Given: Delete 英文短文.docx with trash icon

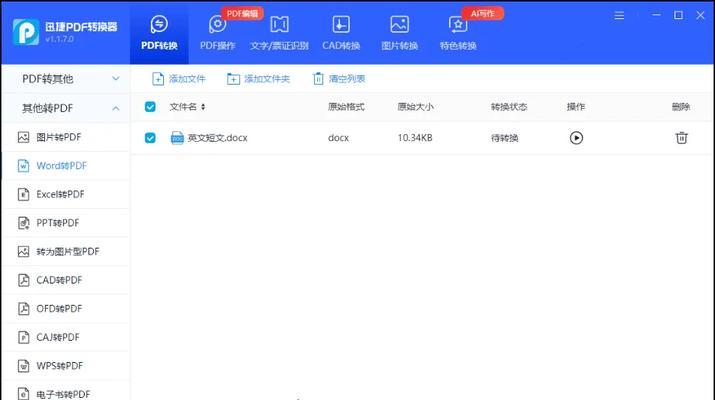Looking at the screenshot, I should click(681, 138).
